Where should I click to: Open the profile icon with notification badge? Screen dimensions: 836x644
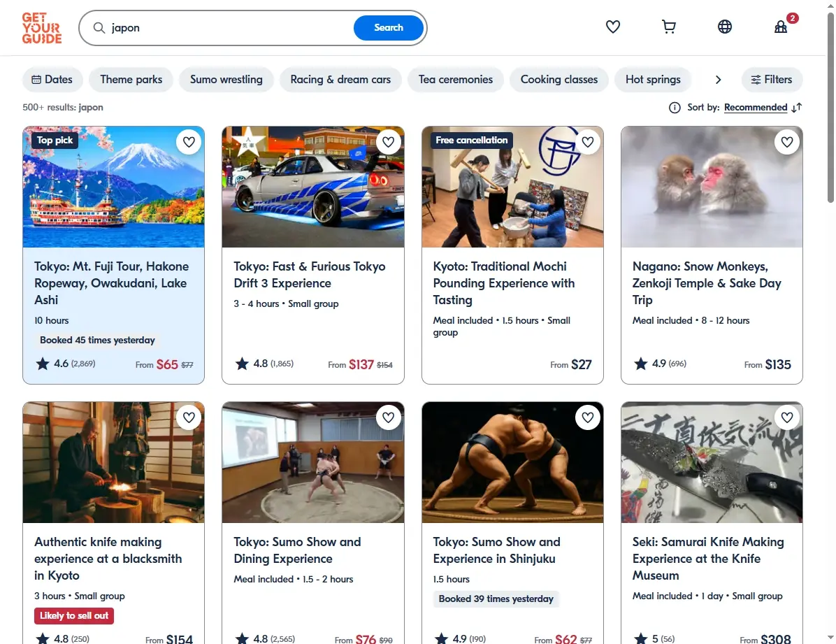tap(781, 27)
